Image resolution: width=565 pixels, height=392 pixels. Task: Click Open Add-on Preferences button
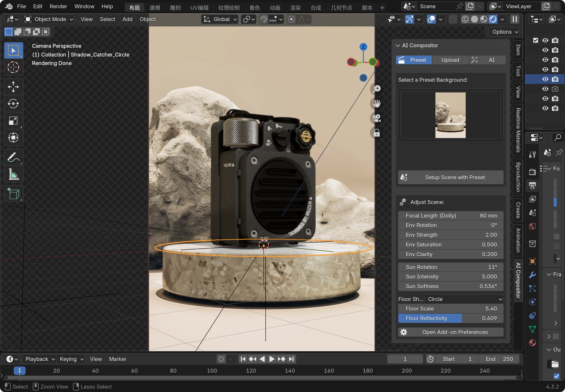(x=451, y=332)
